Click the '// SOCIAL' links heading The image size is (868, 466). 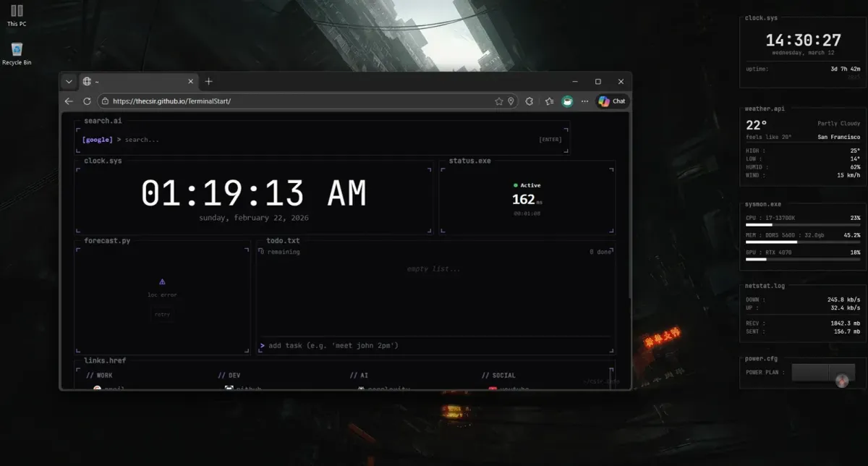pyautogui.click(x=498, y=376)
